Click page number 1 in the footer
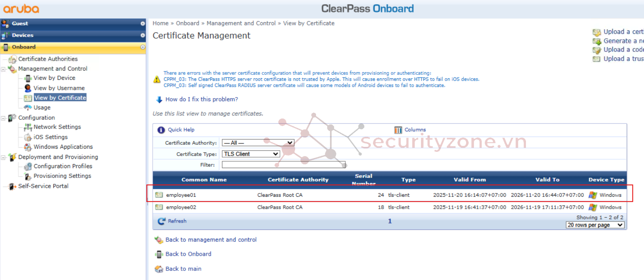 pos(390,221)
